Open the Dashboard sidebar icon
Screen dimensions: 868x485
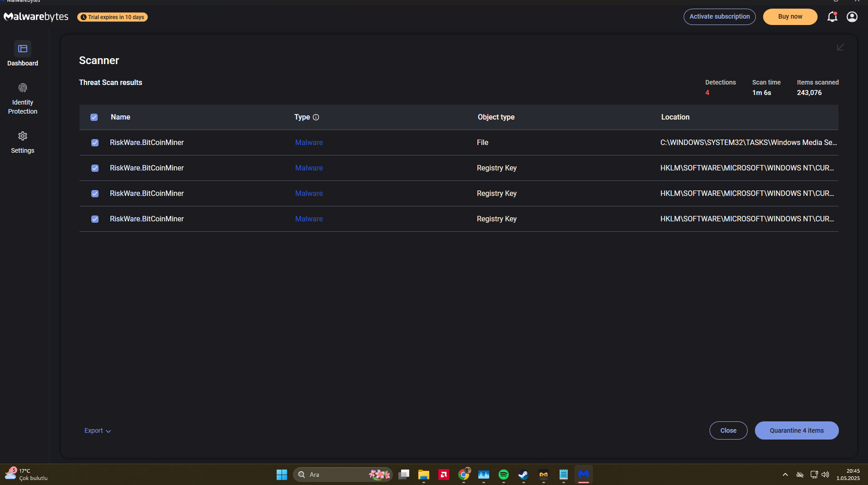23,49
